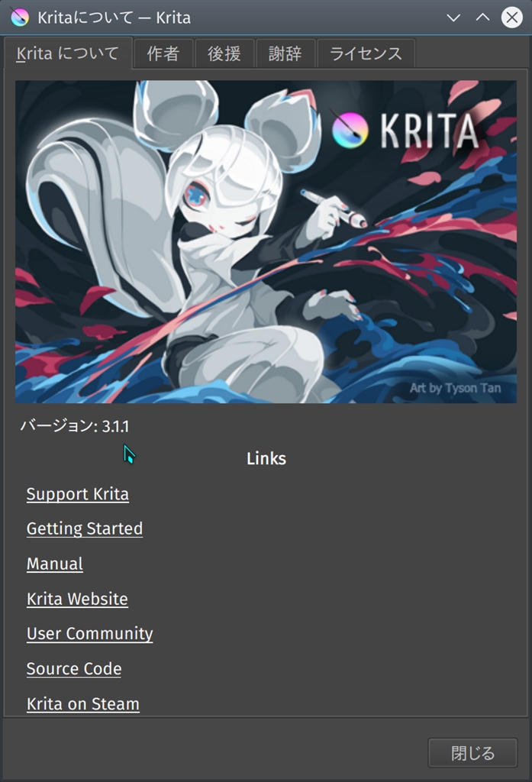The width and height of the screenshot is (532, 782).
Task: Follow the Getting Started link
Action: point(85,528)
